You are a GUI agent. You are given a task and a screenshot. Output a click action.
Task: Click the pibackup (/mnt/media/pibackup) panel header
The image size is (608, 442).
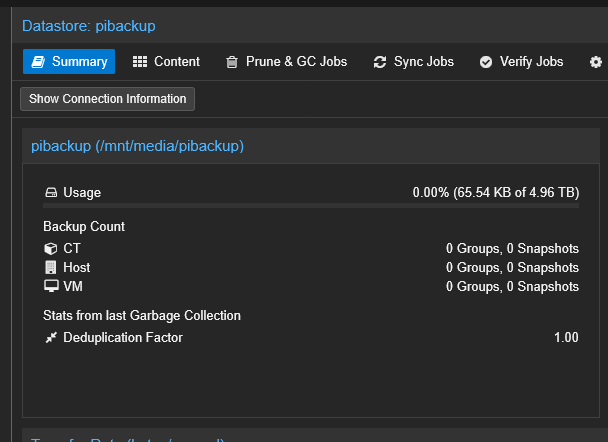(138, 146)
